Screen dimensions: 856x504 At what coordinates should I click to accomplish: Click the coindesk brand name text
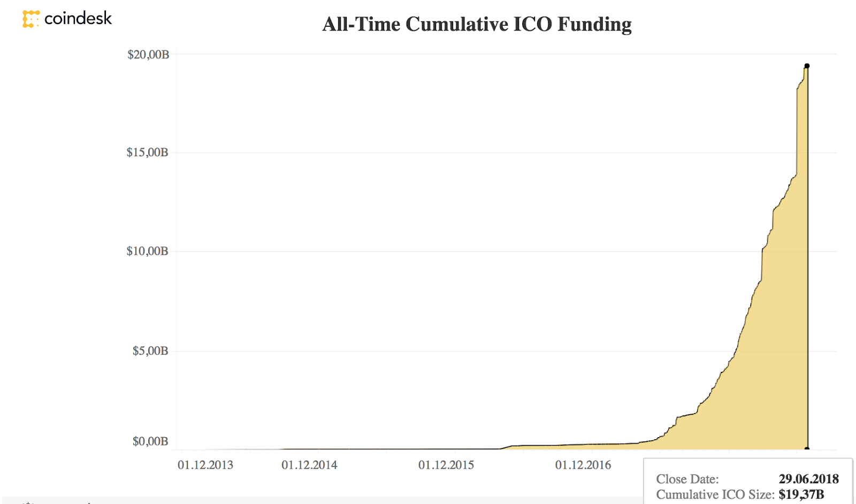click(78, 19)
